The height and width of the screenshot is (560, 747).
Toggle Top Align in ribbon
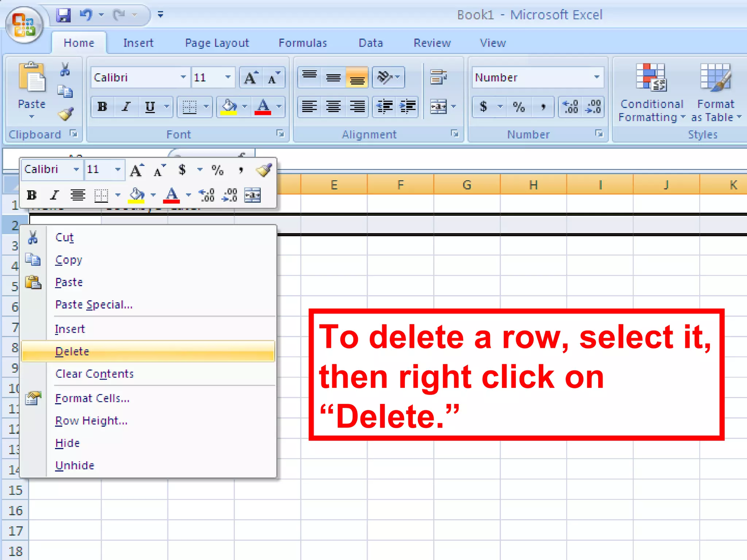[x=310, y=77]
